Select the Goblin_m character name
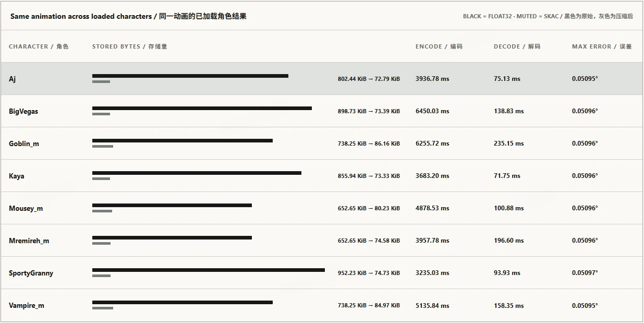 coord(24,143)
